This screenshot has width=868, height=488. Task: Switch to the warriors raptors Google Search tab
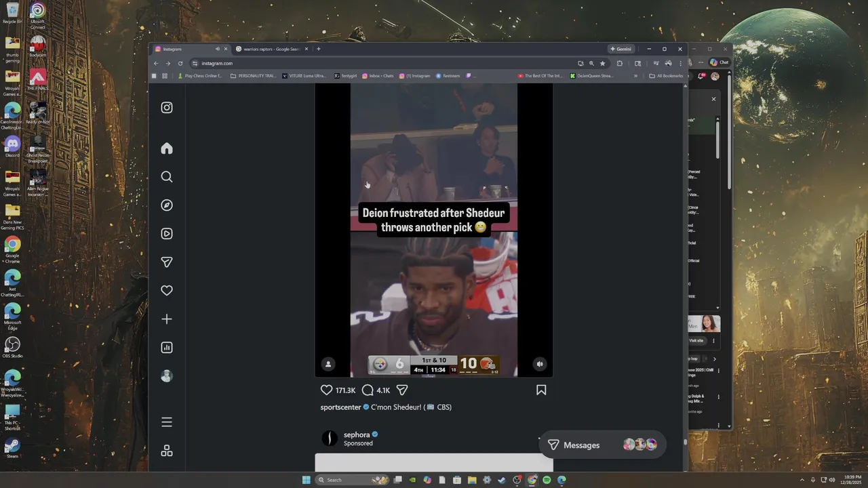point(271,49)
